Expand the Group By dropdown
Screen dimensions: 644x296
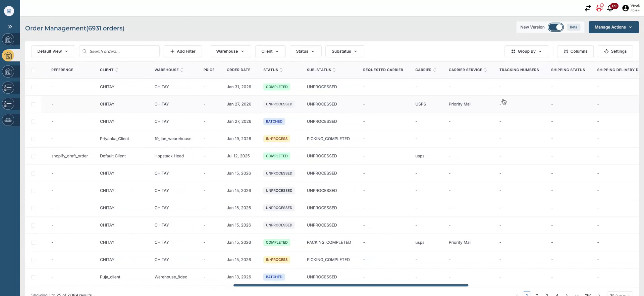(x=526, y=51)
